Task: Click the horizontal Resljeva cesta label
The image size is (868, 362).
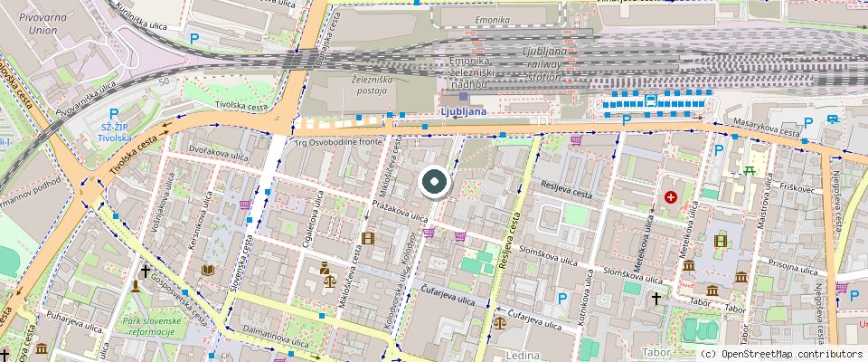Action: pyautogui.click(x=566, y=189)
